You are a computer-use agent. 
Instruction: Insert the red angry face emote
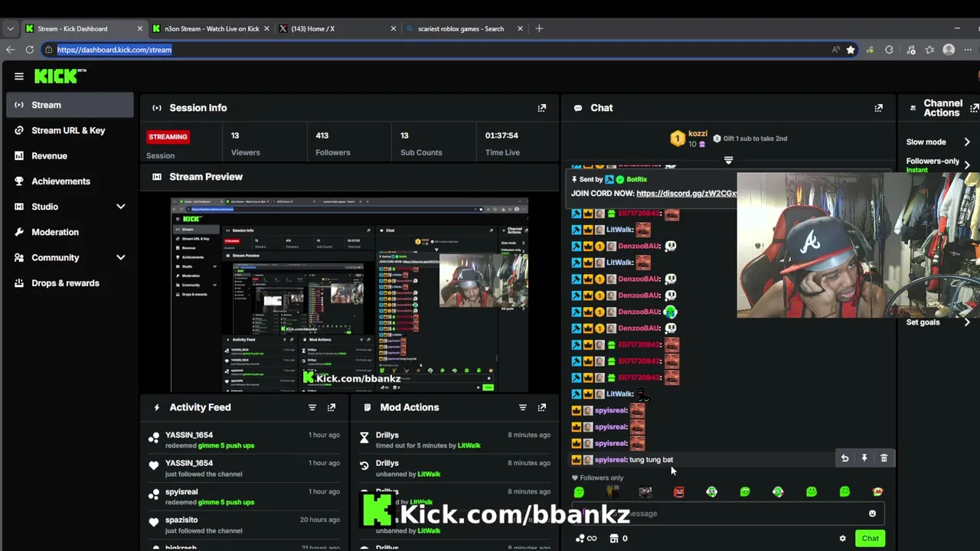click(678, 492)
